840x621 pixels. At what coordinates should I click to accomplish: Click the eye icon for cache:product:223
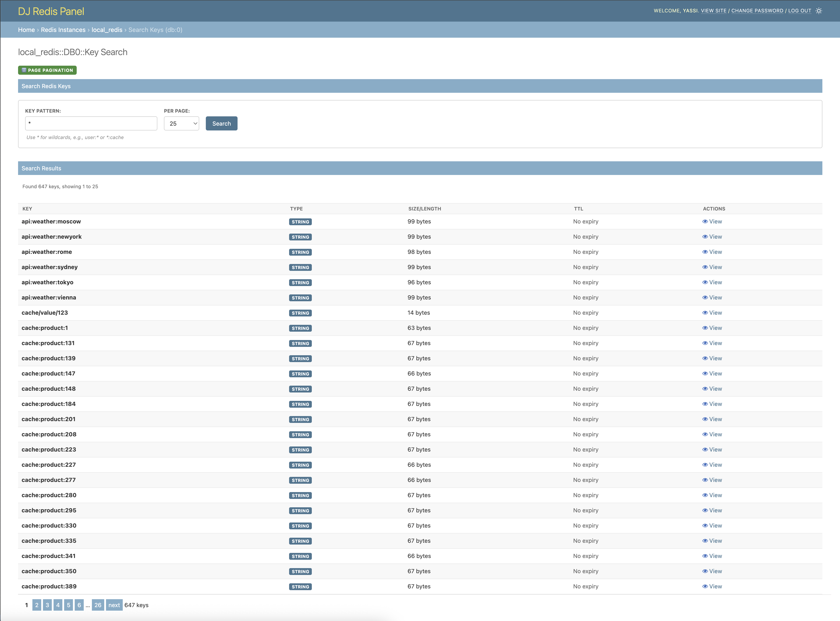[705, 450]
